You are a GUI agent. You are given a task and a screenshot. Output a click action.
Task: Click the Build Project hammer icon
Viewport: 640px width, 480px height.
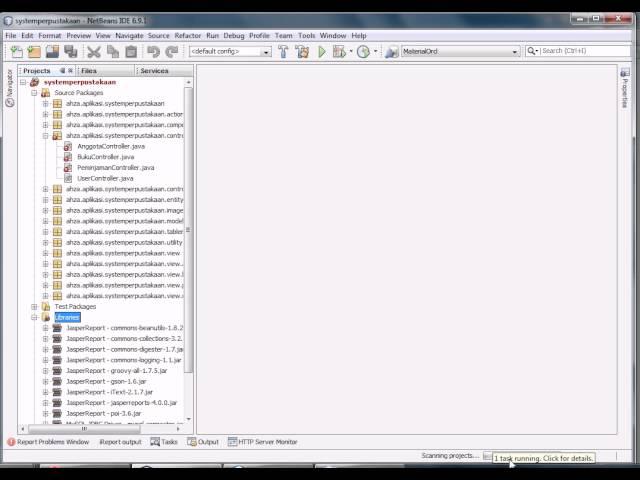coord(283,51)
